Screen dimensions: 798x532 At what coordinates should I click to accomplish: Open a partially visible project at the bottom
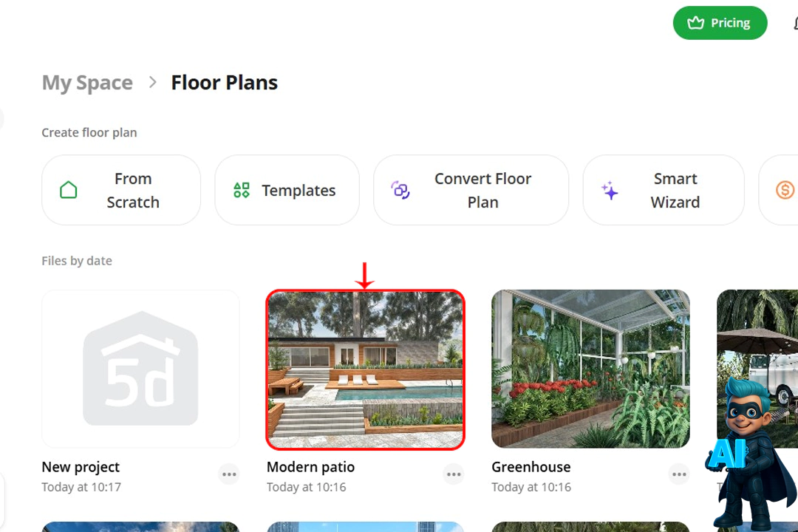[x=140, y=527]
